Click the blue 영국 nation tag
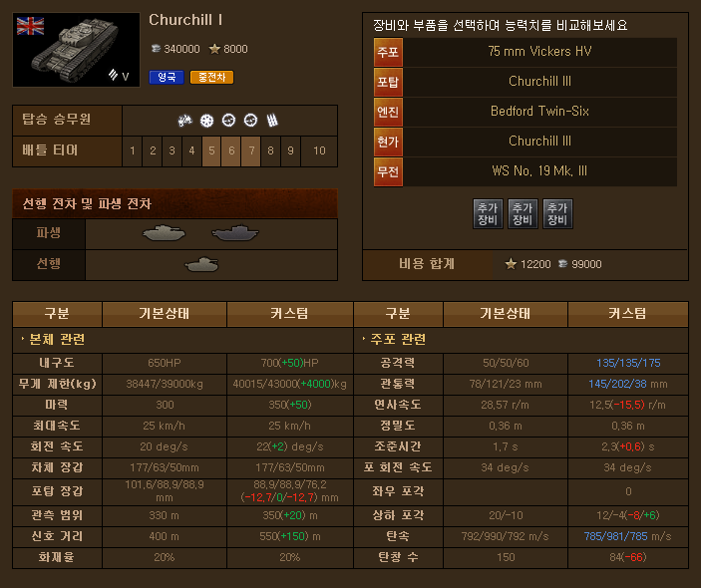Screen dimensions: 701x588 (167, 78)
